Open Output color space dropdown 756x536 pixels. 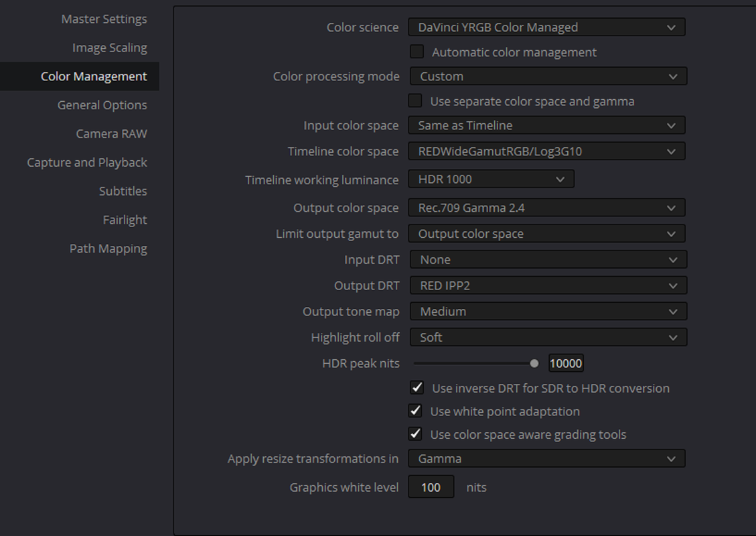pos(546,208)
